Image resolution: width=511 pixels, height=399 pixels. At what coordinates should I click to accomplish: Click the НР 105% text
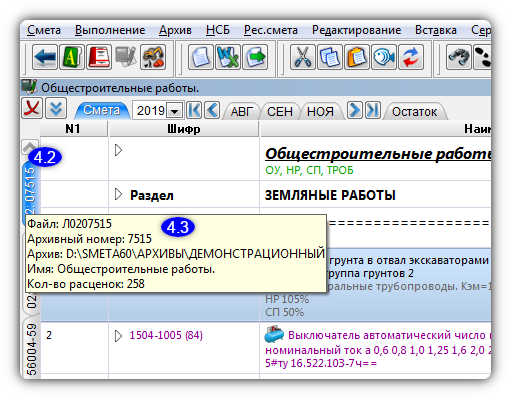tap(287, 299)
